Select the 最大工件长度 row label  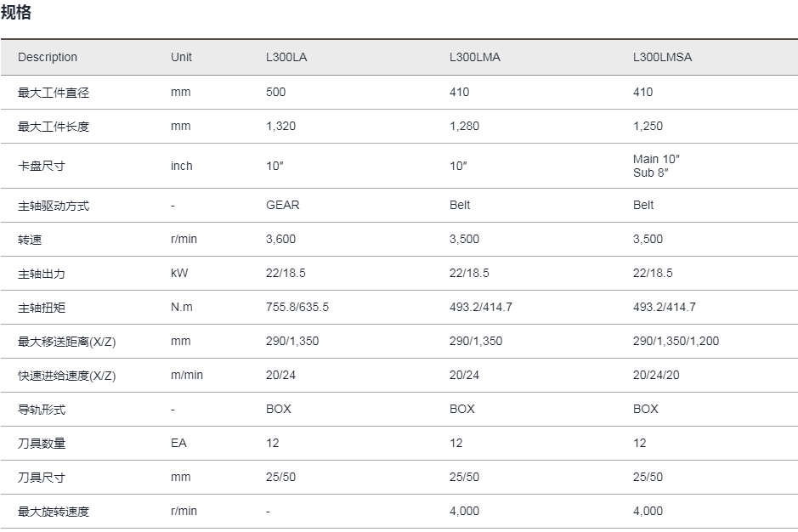[54, 127]
